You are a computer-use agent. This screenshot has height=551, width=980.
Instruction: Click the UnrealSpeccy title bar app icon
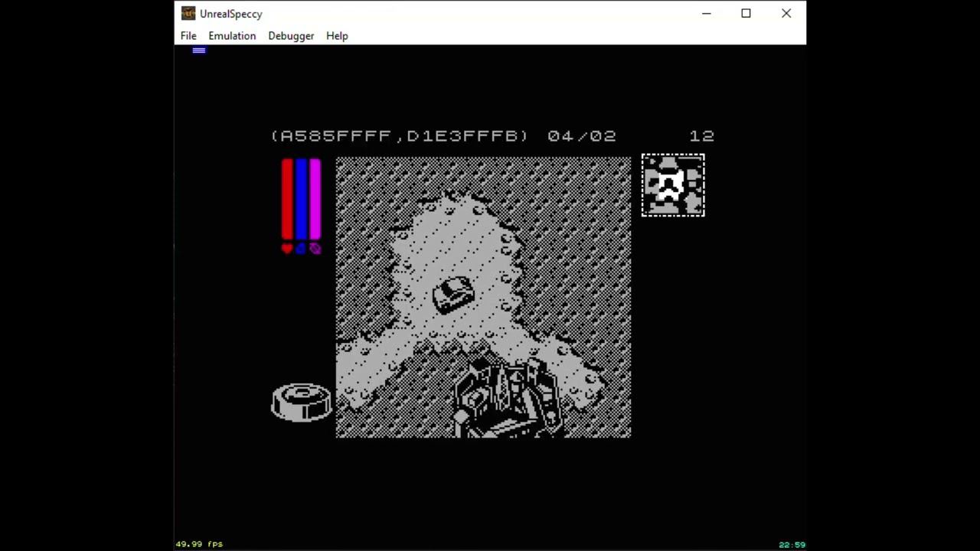point(188,13)
